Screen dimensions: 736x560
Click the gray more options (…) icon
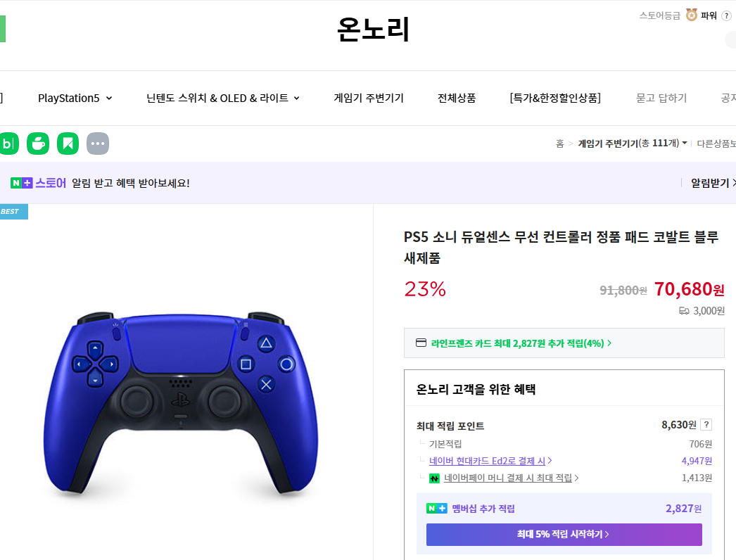click(98, 144)
